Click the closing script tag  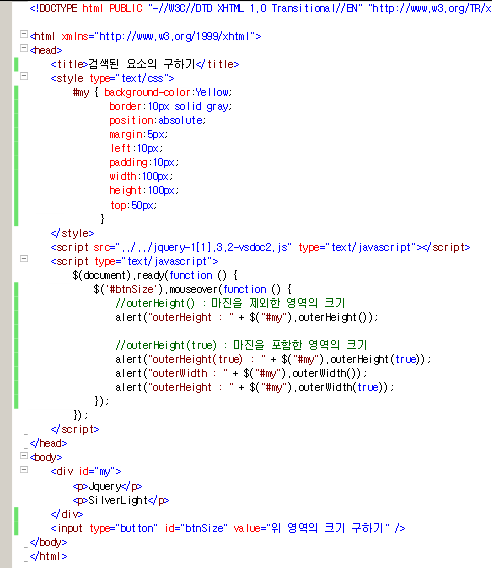75,430
